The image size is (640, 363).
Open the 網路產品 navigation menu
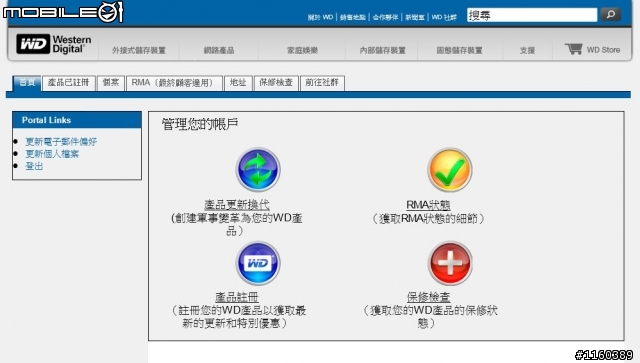point(219,50)
